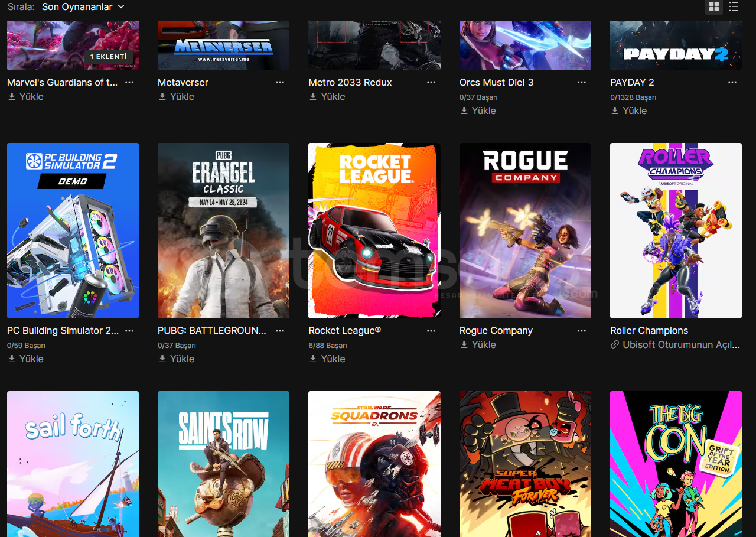Click Yükle under PC Building Simulator 2
The width and height of the screenshot is (756, 537).
(26, 359)
